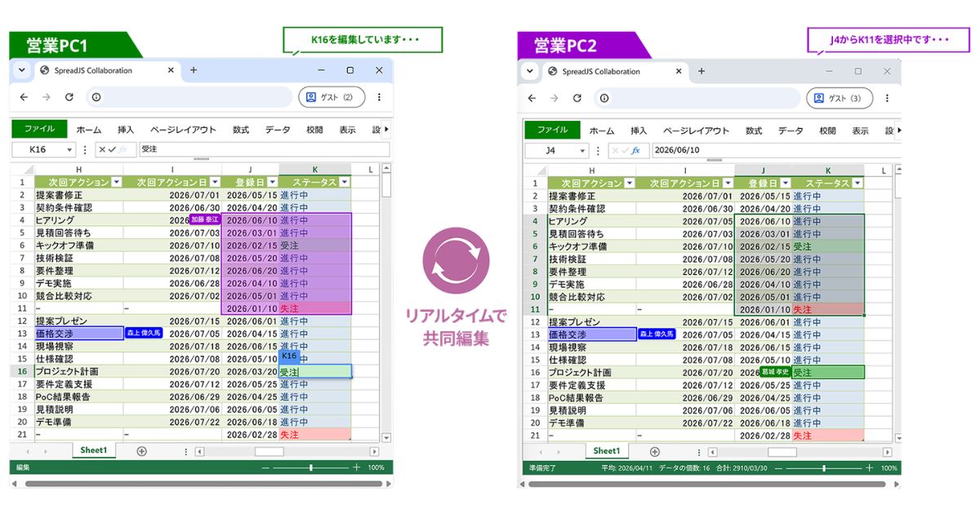Go back in the 営業PC2 browser
This screenshot has width=980, height=514.
click(x=532, y=98)
